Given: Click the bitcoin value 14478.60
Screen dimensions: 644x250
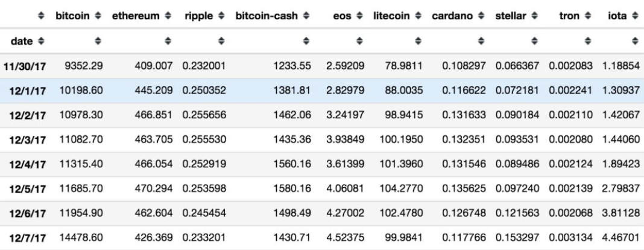Looking at the screenshot, I should 83,237.
